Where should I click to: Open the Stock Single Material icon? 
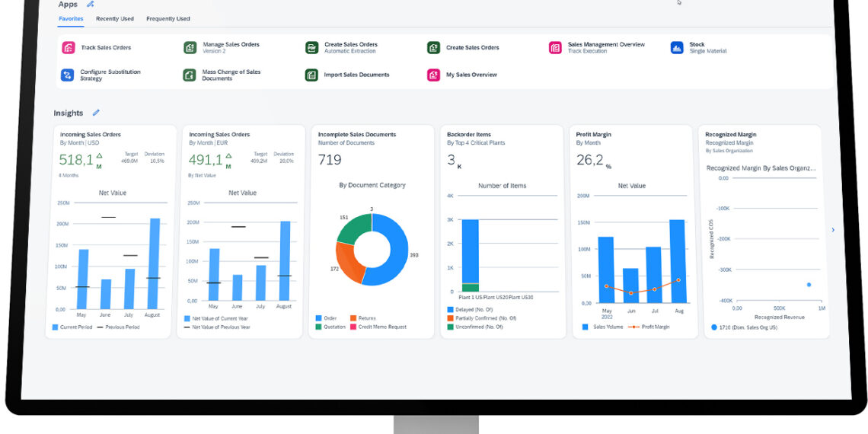(677, 48)
